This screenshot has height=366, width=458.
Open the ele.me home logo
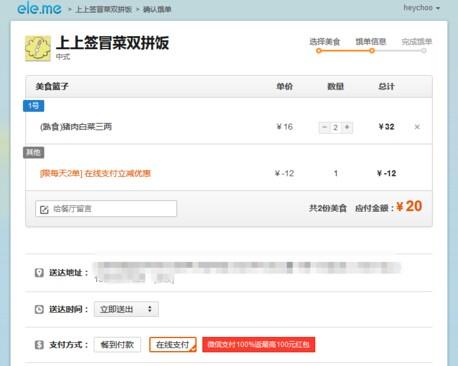pyautogui.click(x=39, y=8)
